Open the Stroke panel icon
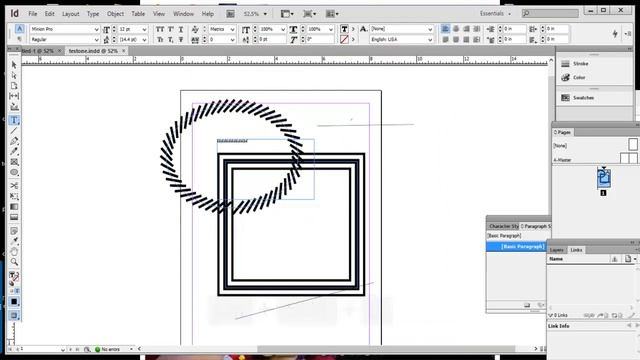Screen dimensions: 640x360 [x=565, y=64]
